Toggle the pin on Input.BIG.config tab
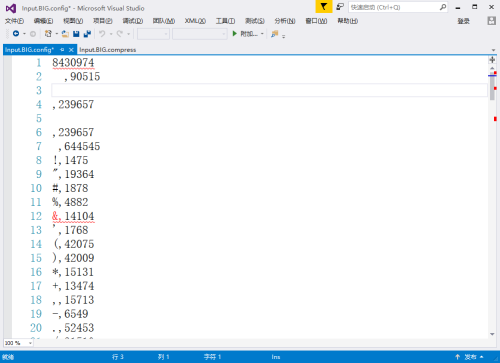The width and height of the screenshot is (500, 363). point(62,50)
